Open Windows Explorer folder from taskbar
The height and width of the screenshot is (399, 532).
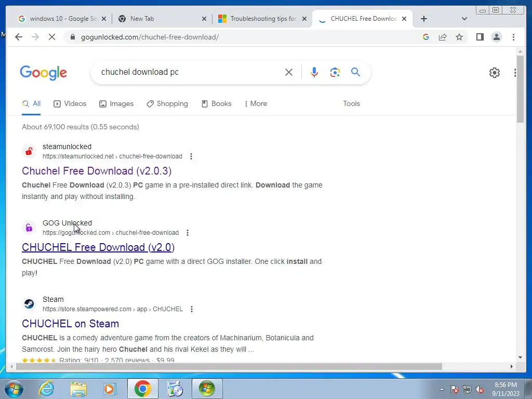click(x=78, y=389)
